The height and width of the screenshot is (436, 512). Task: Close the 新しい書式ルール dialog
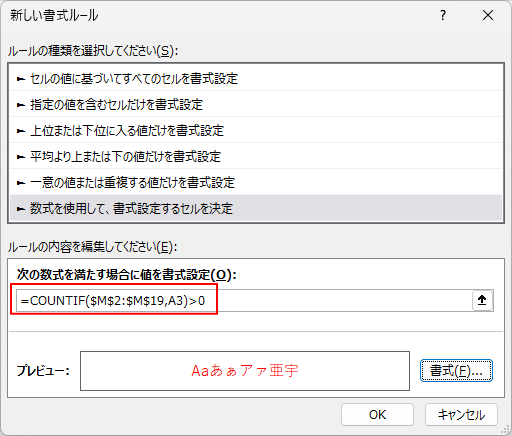pos(488,15)
